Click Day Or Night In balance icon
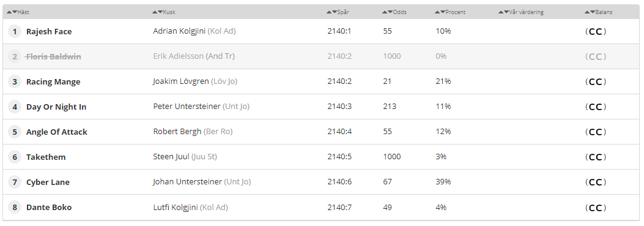 [596, 107]
